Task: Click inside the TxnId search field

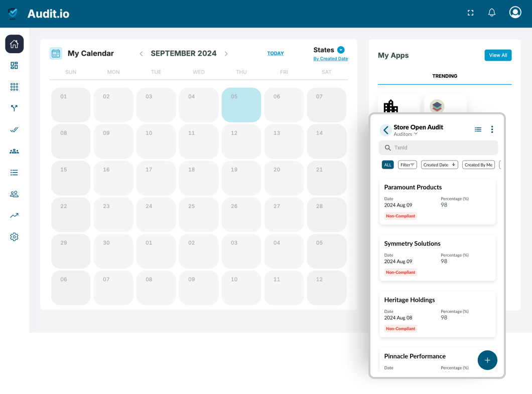Action: click(x=438, y=147)
